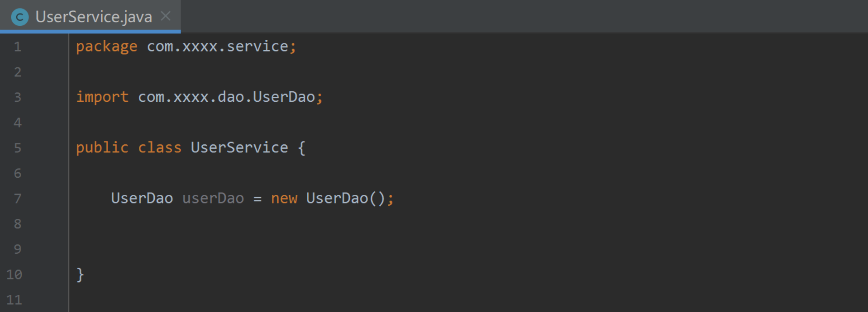Click the class icon on UserService.java tab
Screen dimensions: 868x312
[19, 17]
